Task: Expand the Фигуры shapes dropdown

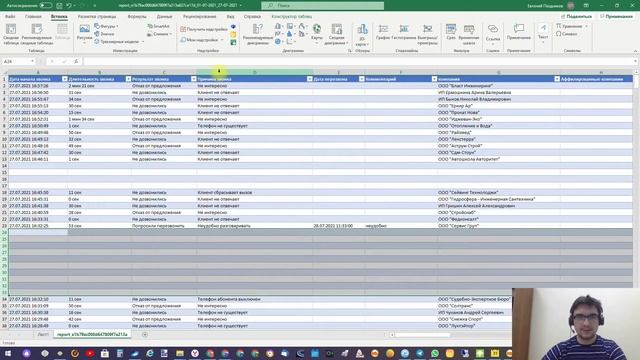Action: point(106,26)
